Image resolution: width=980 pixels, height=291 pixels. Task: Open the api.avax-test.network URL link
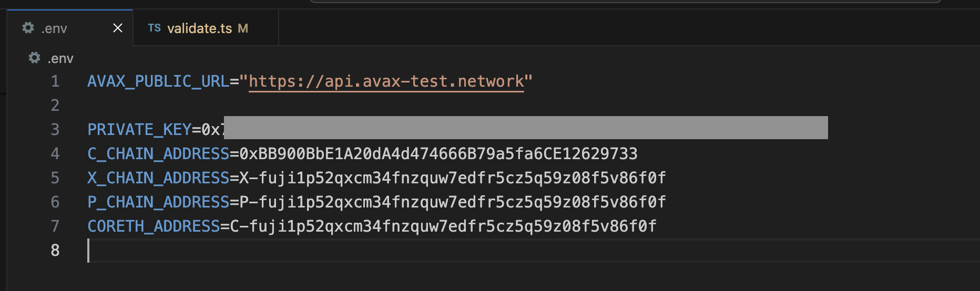[x=386, y=81]
